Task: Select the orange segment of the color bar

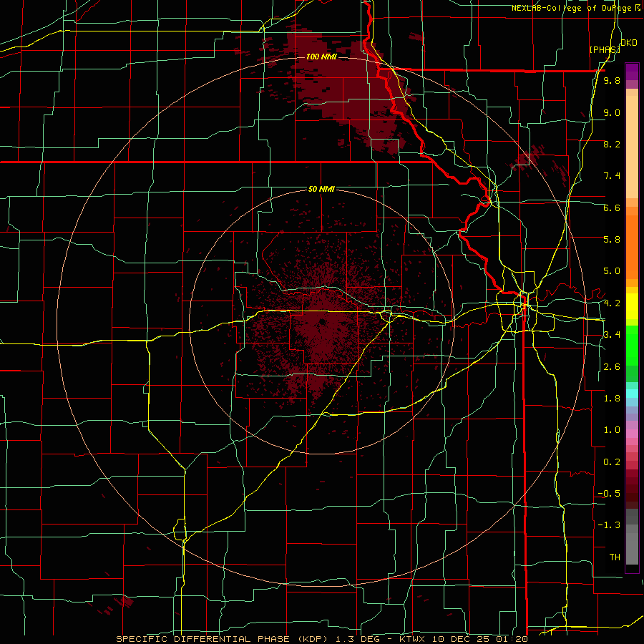Action: pos(632,248)
